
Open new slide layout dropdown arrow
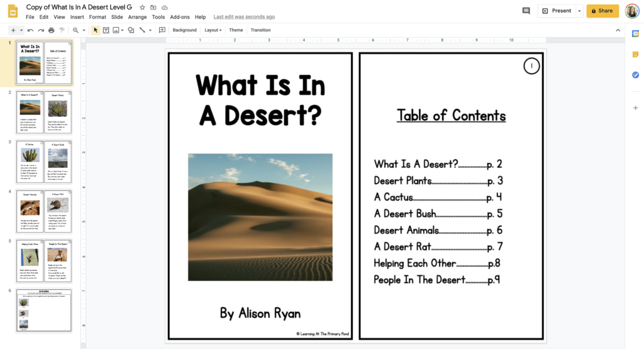21,30
